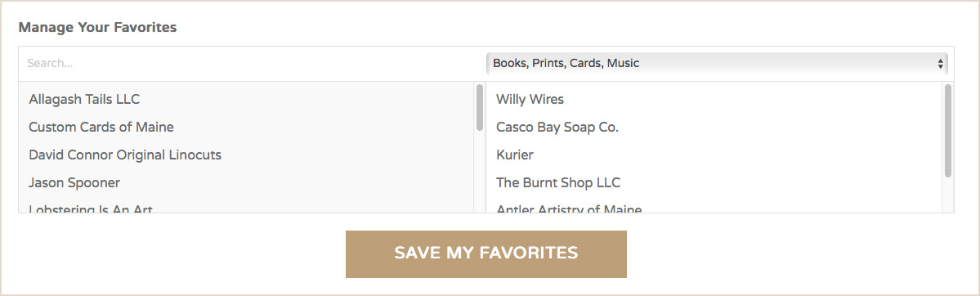Focus the Search field
Viewport: 980px width, 296px height.
tap(250, 63)
